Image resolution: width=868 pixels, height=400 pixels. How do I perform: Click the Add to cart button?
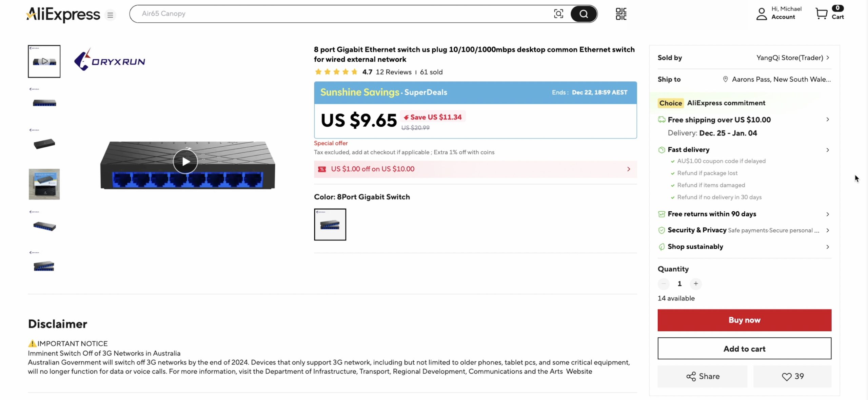click(x=744, y=349)
